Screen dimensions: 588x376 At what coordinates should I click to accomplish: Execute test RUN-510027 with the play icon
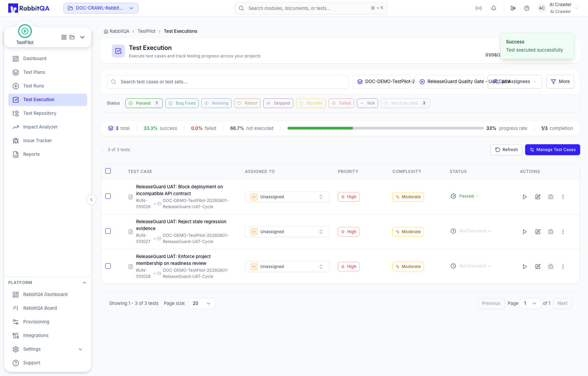pos(525,232)
